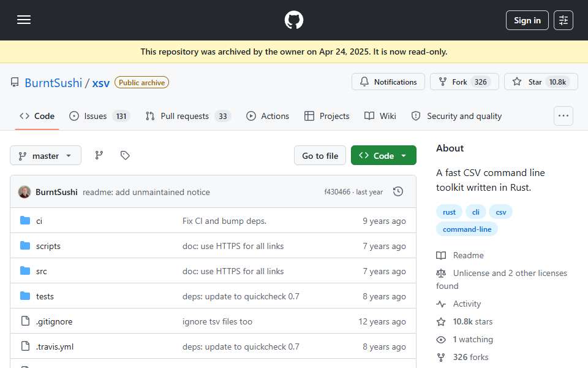The height and width of the screenshot is (368, 588).
Task: Open the Projects tab
Action: (x=326, y=116)
